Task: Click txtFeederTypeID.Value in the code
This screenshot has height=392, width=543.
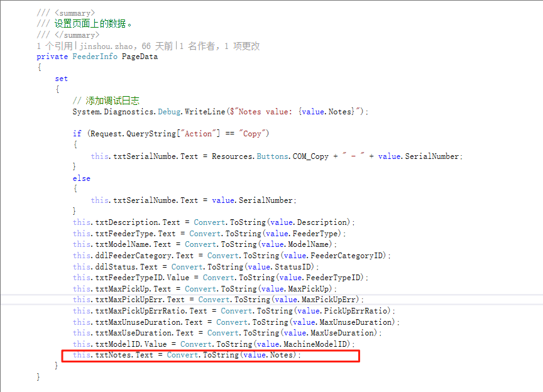Action: pos(142,278)
